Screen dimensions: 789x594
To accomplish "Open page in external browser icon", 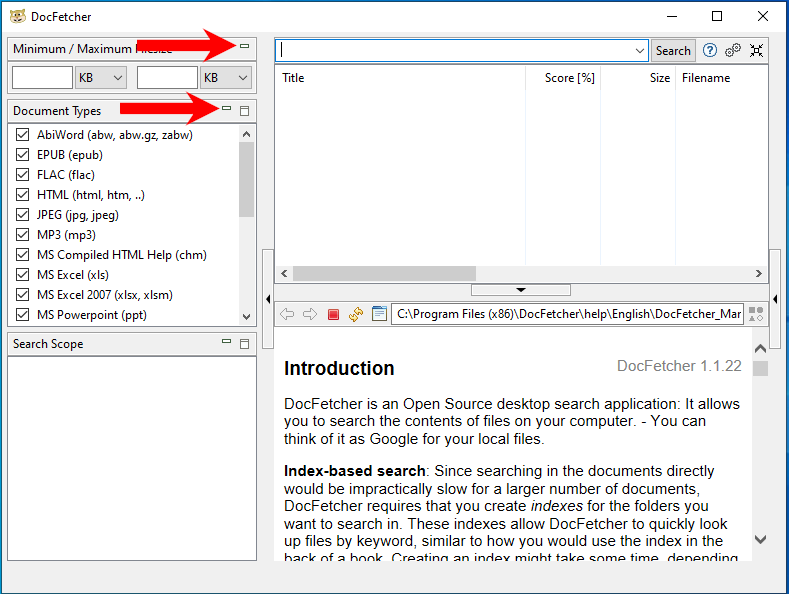I will pyautogui.click(x=379, y=314).
